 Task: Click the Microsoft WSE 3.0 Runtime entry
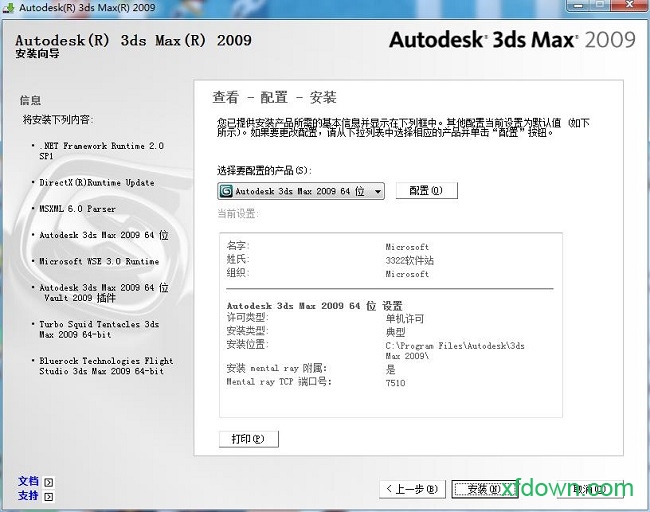click(99, 261)
